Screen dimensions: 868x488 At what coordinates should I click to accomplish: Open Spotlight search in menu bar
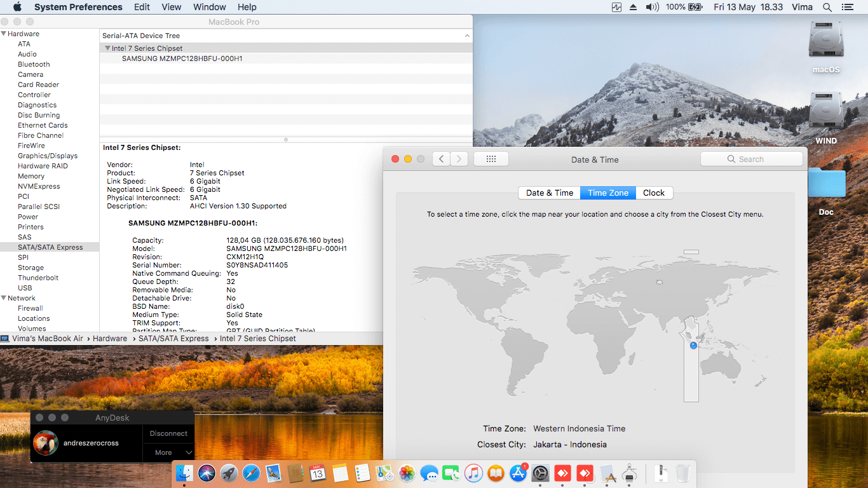(x=827, y=7)
